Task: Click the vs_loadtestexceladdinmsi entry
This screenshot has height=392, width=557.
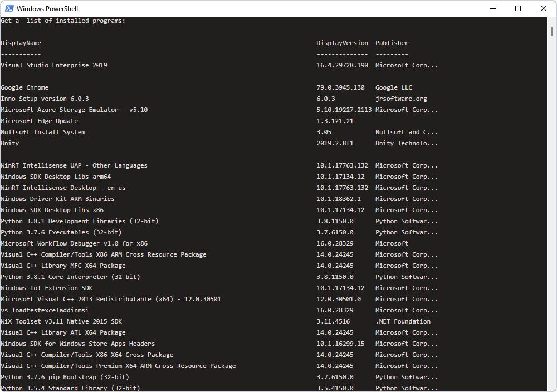Action: pyautogui.click(x=45, y=310)
